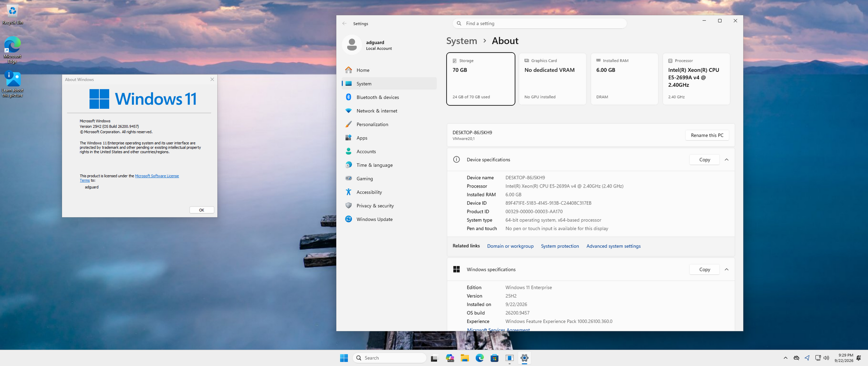
Task: Click the OS build value in Settings
Action: [x=517, y=313]
